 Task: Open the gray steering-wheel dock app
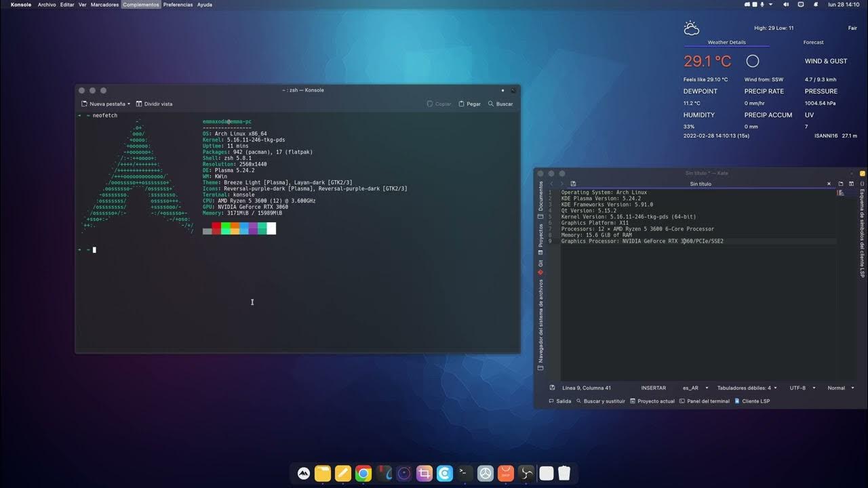pyautogui.click(x=485, y=473)
